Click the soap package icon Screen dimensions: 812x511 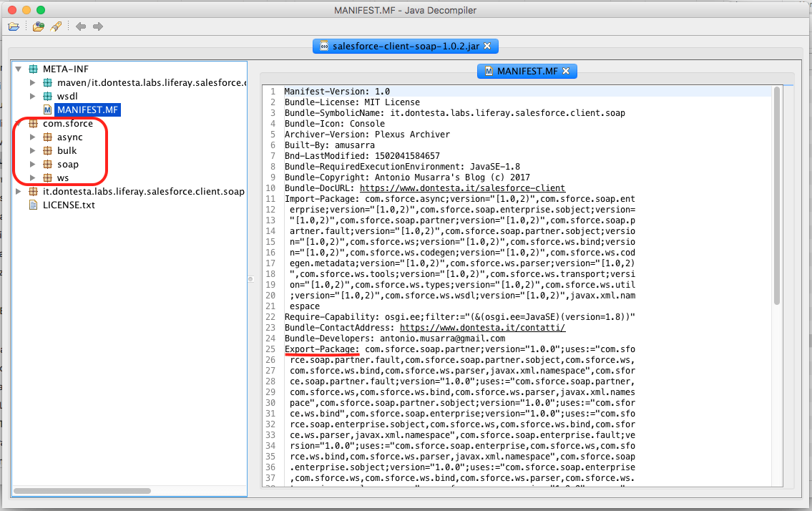click(x=48, y=164)
